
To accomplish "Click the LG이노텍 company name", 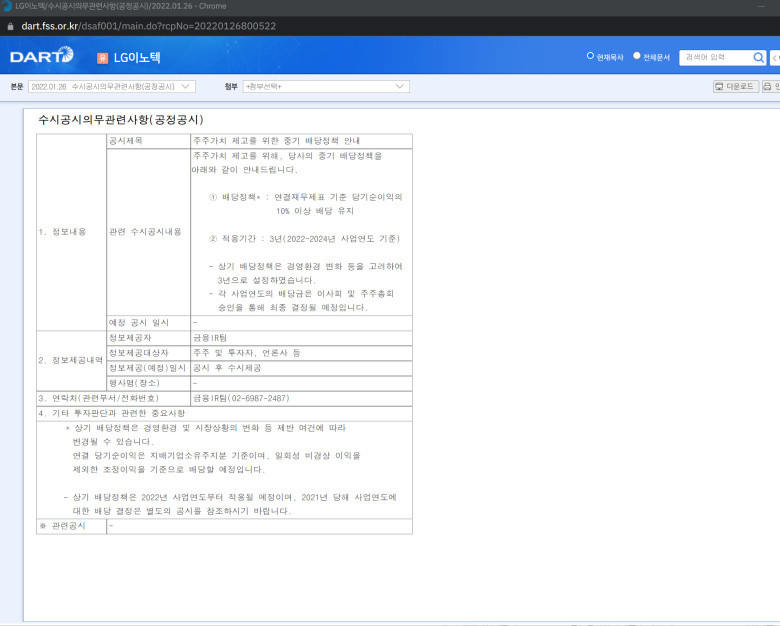I will click(137, 58).
